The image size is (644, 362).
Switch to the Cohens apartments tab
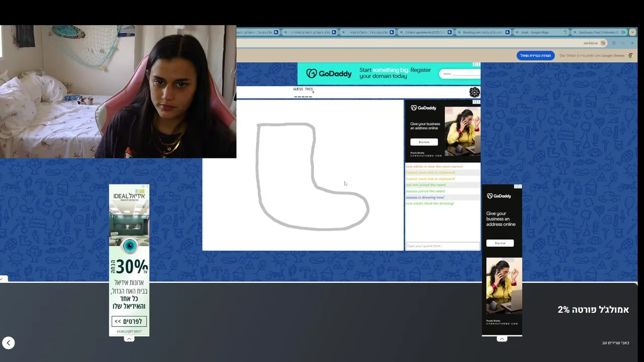click(x=426, y=32)
